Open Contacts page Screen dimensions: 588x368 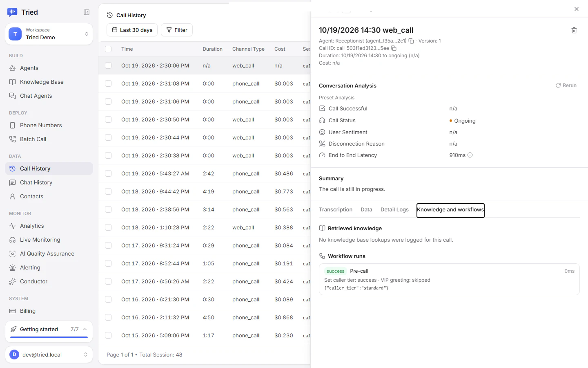pyautogui.click(x=49, y=196)
